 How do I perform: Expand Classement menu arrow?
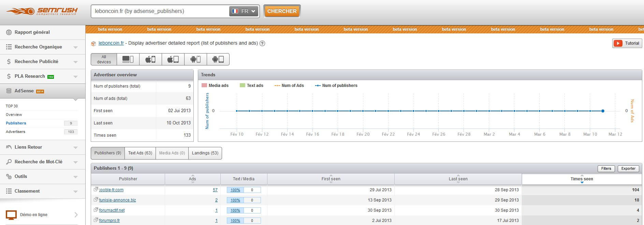(76, 192)
